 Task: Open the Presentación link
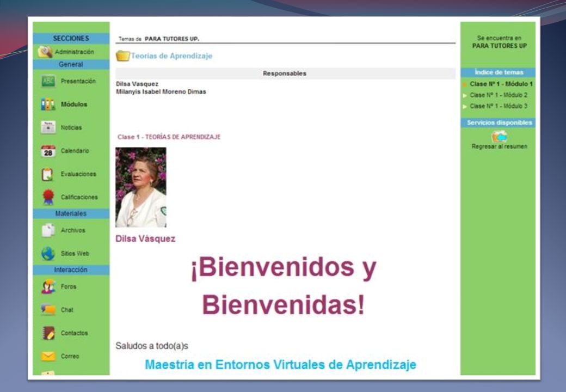coord(78,81)
